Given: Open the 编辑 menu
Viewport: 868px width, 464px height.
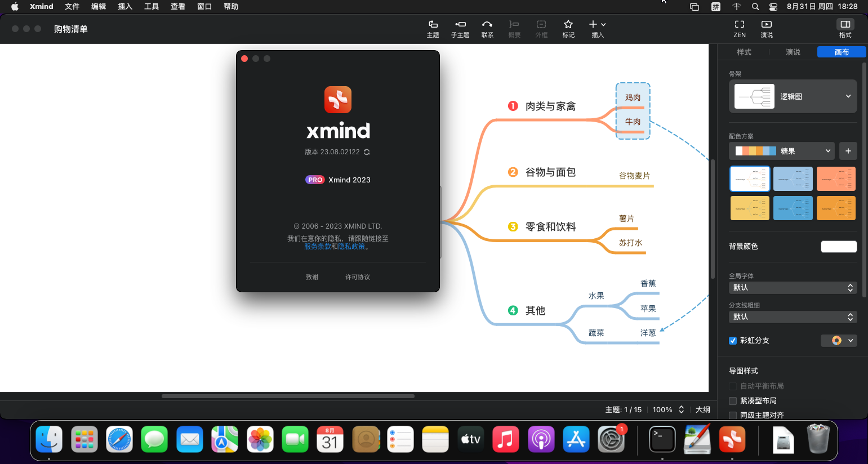Looking at the screenshot, I should point(99,7).
